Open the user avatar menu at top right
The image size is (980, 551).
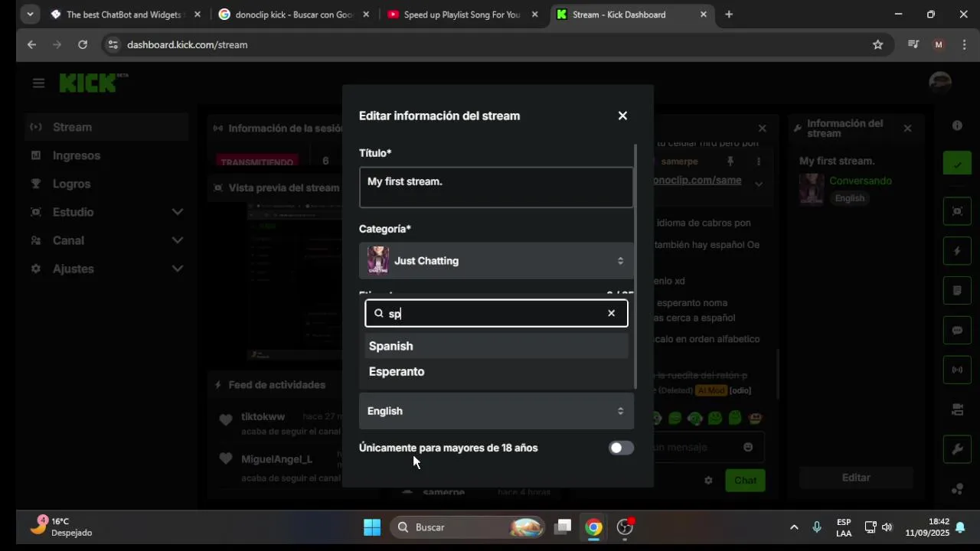[x=940, y=83]
